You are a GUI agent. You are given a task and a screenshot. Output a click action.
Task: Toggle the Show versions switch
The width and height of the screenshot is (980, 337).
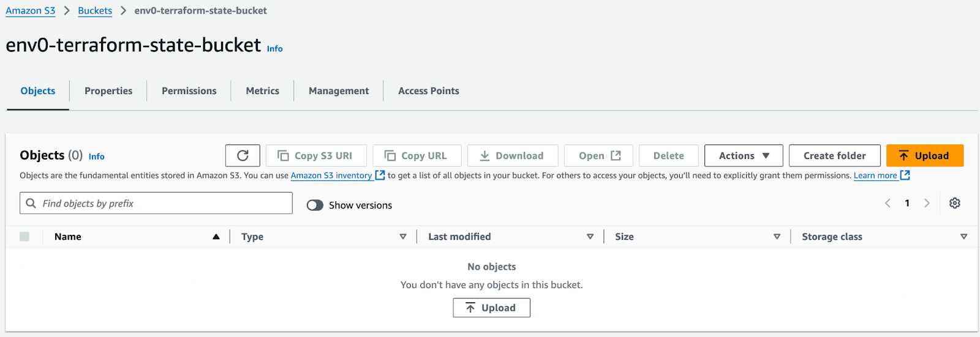(315, 205)
